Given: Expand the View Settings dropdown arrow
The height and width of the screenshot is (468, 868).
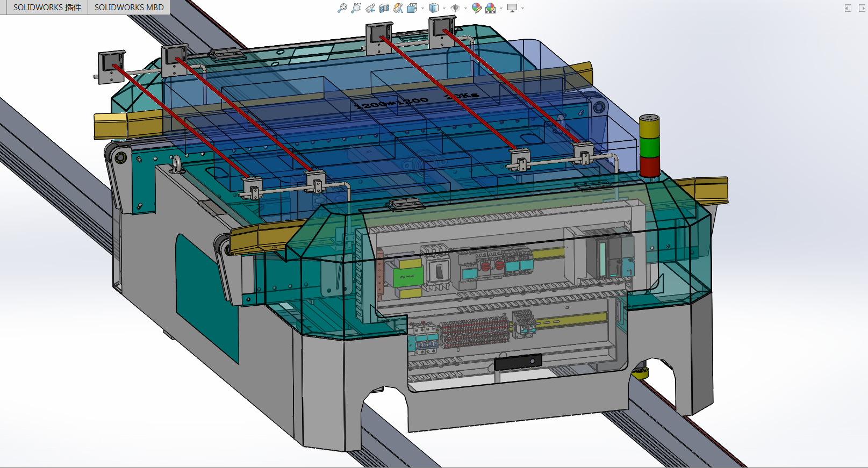Looking at the screenshot, I should (x=522, y=8).
